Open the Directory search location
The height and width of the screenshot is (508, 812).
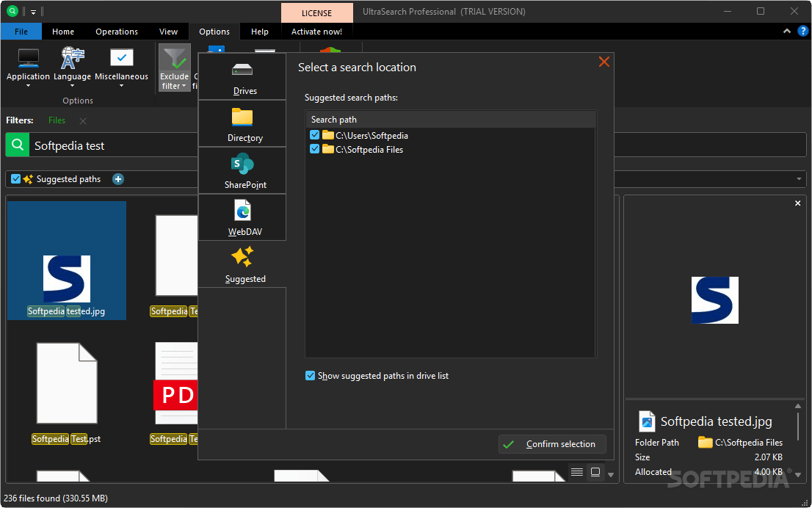click(x=242, y=123)
